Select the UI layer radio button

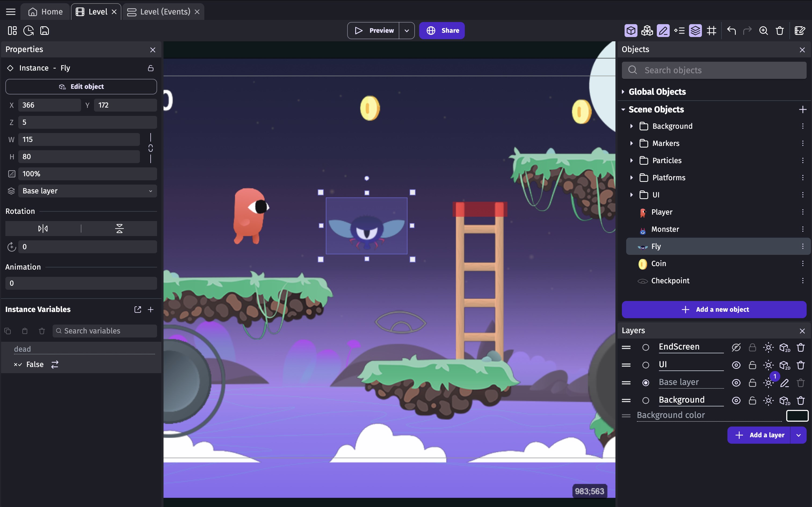click(646, 365)
